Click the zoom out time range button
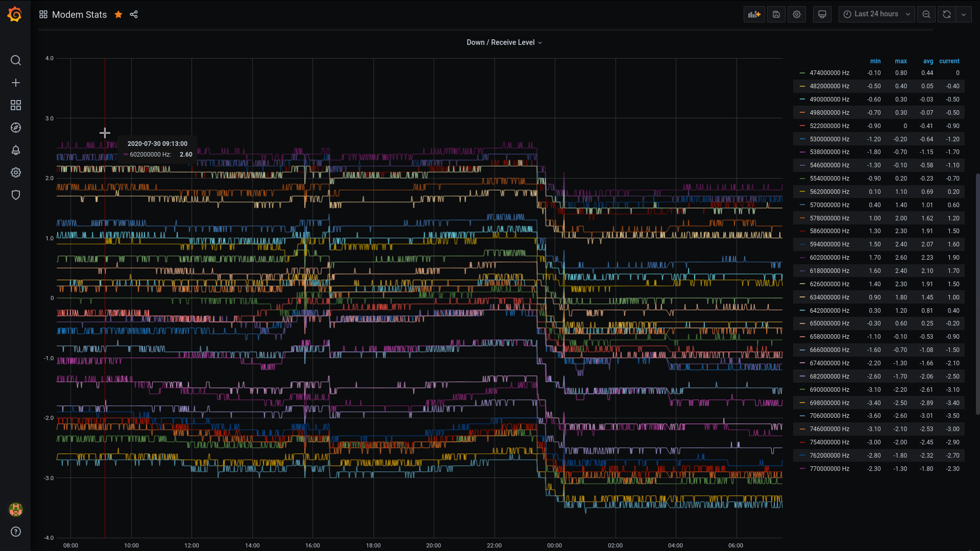 coord(926,14)
